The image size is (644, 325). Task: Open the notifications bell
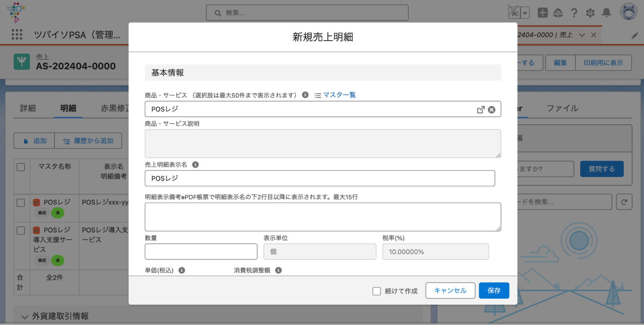pyautogui.click(x=607, y=13)
